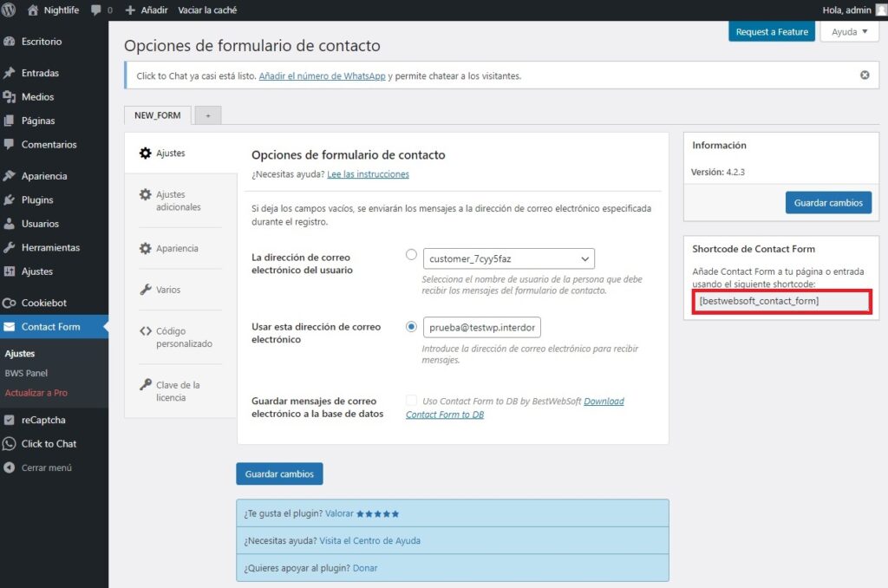Click the Donar link
Image resolution: width=888 pixels, height=588 pixels.
pos(365,567)
